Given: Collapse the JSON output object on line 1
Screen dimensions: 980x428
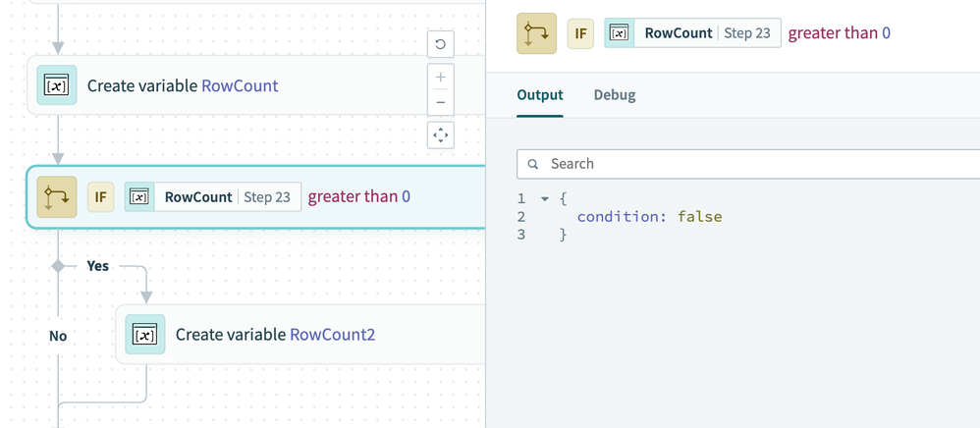Looking at the screenshot, I should [x=545, y=199].
